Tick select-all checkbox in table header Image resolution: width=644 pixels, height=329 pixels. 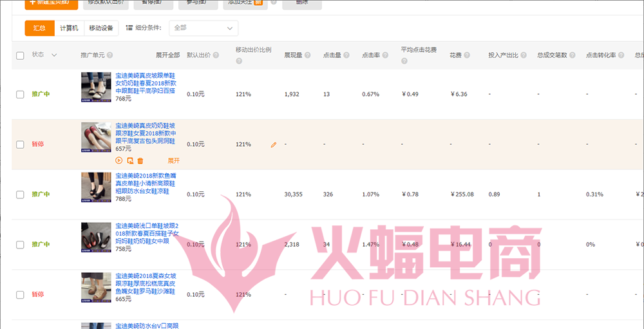pos(20,55)
